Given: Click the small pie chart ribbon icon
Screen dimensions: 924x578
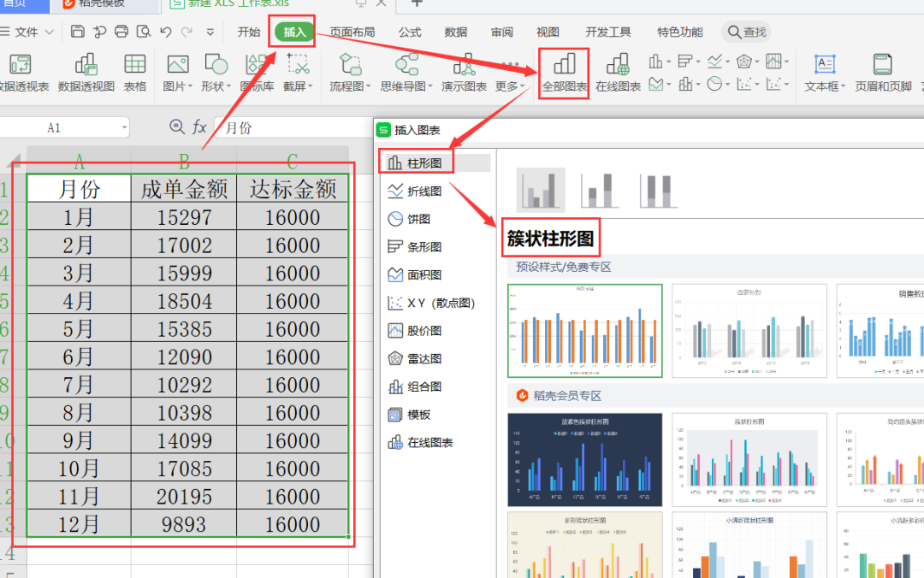Looking at the screenshot, I should [x=714, y=85].
